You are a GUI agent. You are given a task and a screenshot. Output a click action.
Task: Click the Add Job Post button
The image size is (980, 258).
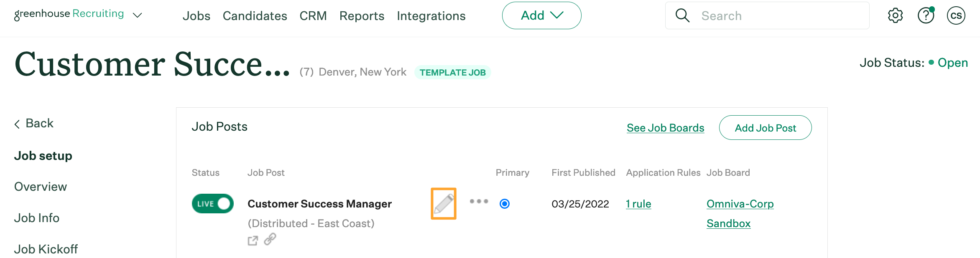[765, 128]
